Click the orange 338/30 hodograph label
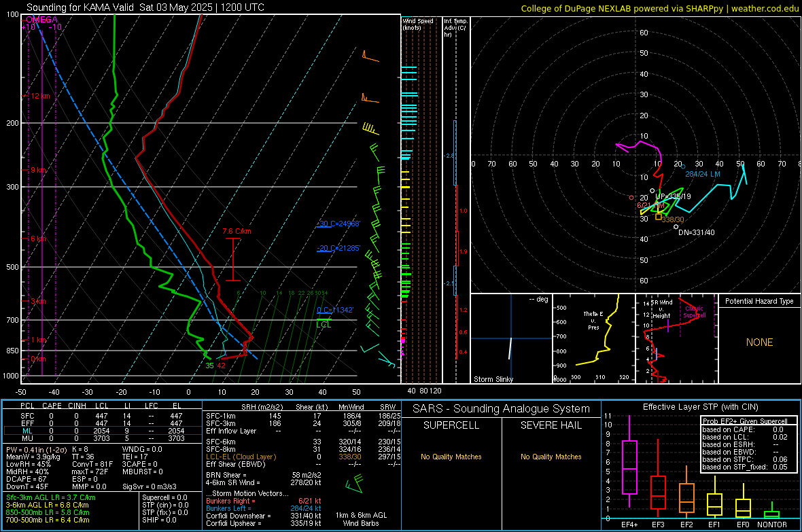Viewport: 802px width, 532px height. click(673, 219)
